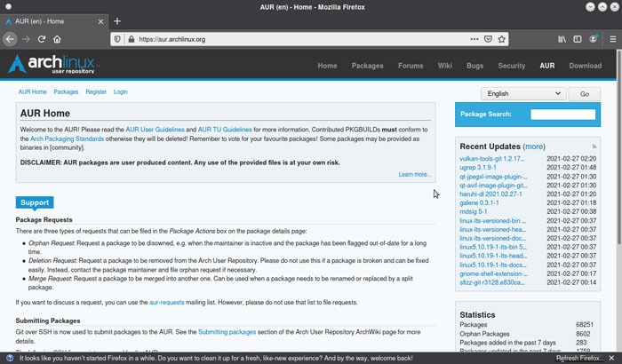Open the Library bookshelf icon
622x364 pixels.
click(563, 39)
